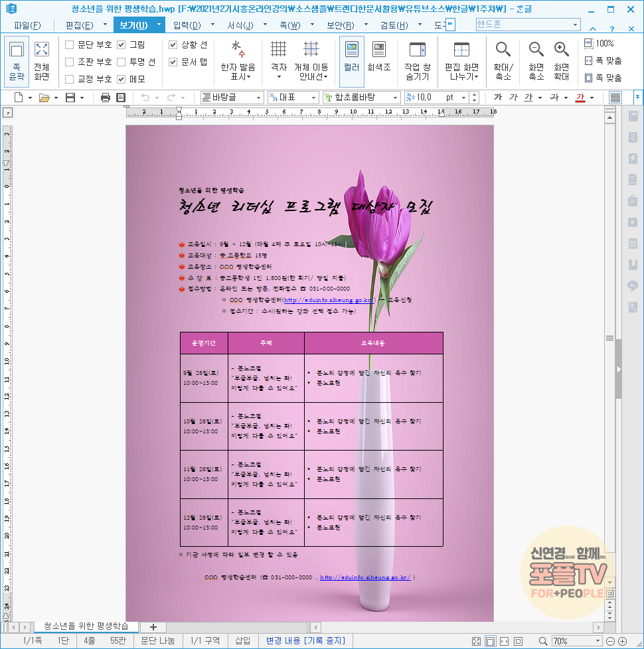Set zoom to 100% icon
644x649 pixels.
600,43
